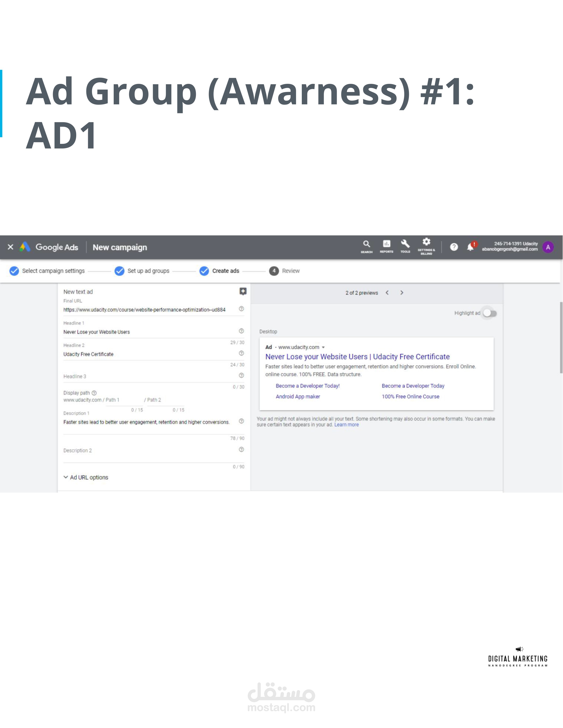Screen dimensions: 563x728
Task: Click the Learn more link
Action: (347, 425)
